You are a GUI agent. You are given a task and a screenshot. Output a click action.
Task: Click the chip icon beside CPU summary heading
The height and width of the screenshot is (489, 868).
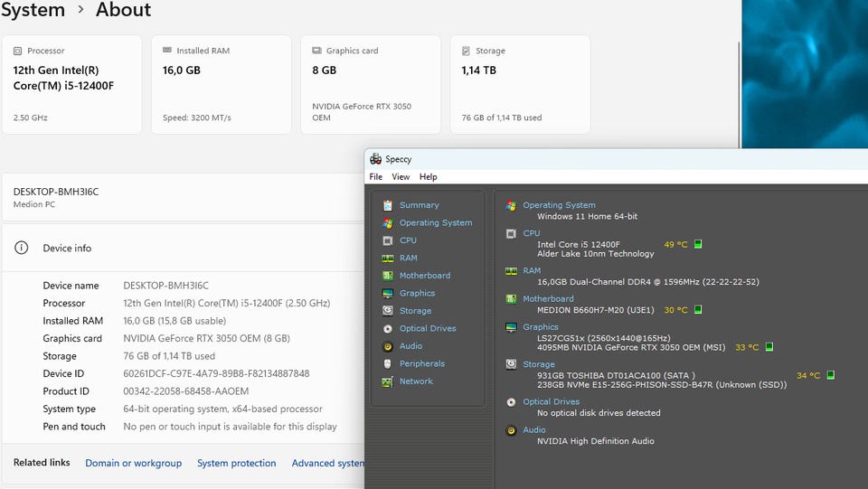click(511, 233)
